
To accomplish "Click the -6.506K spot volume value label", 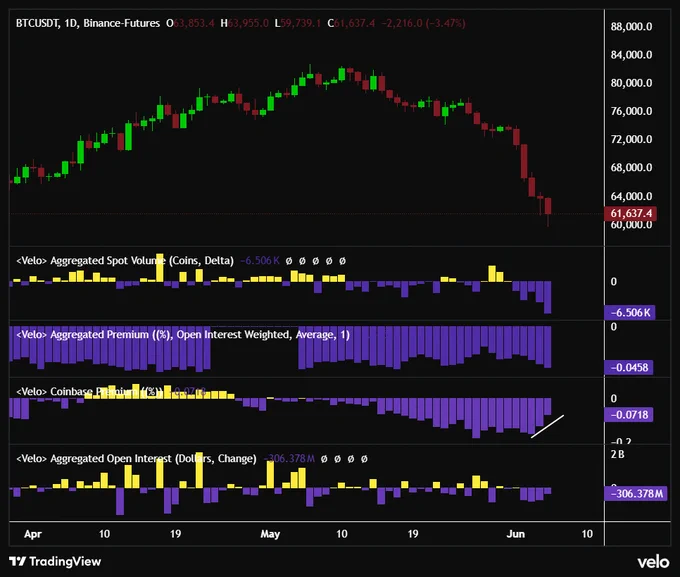I will 630,312.
